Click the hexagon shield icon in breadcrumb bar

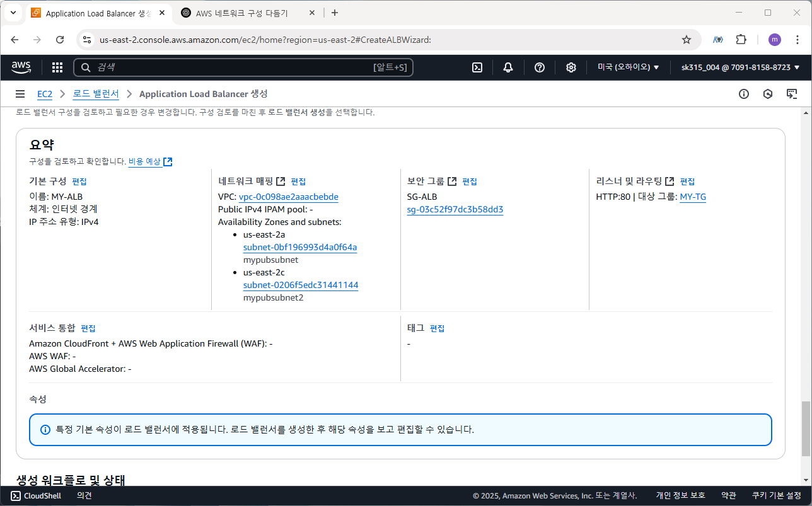(x=768, y=94)
